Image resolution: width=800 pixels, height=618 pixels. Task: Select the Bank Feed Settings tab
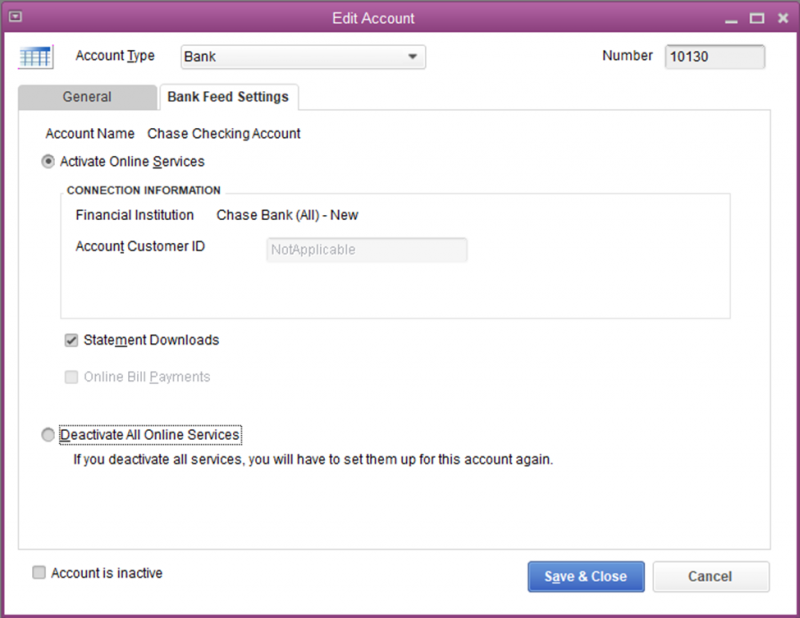229,97
